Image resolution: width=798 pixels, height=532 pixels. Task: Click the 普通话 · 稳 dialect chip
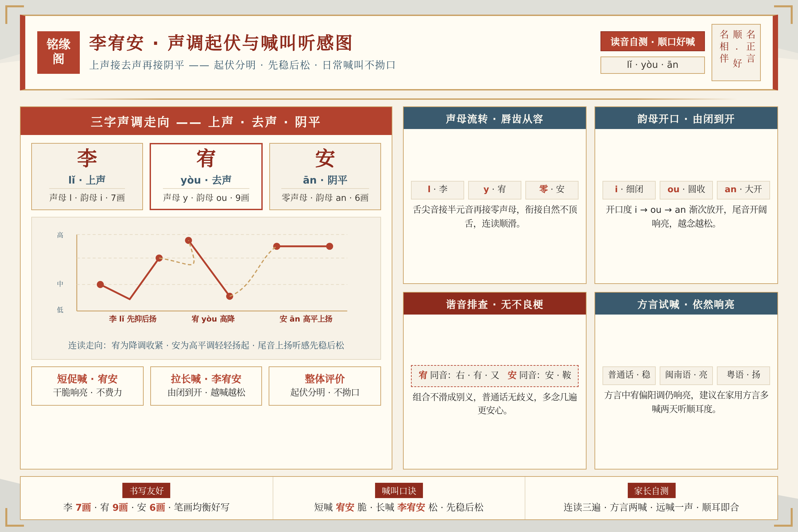point(629,375)
